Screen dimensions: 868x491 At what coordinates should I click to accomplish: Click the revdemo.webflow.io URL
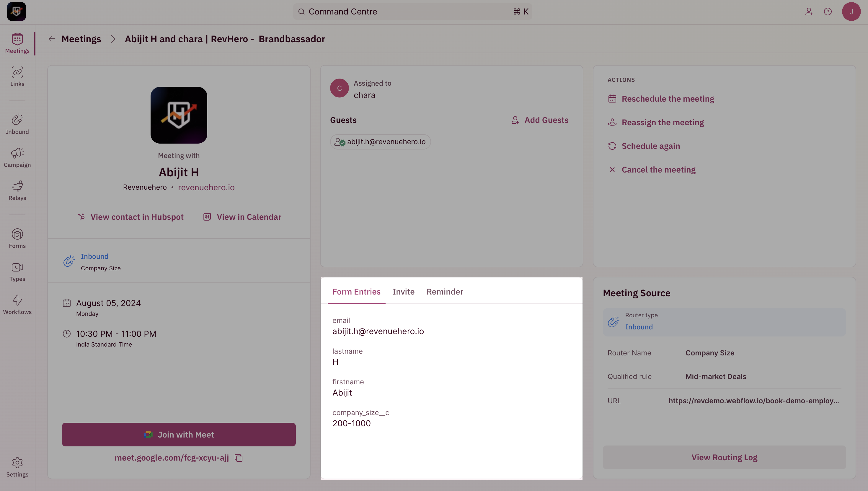point(753,401)
